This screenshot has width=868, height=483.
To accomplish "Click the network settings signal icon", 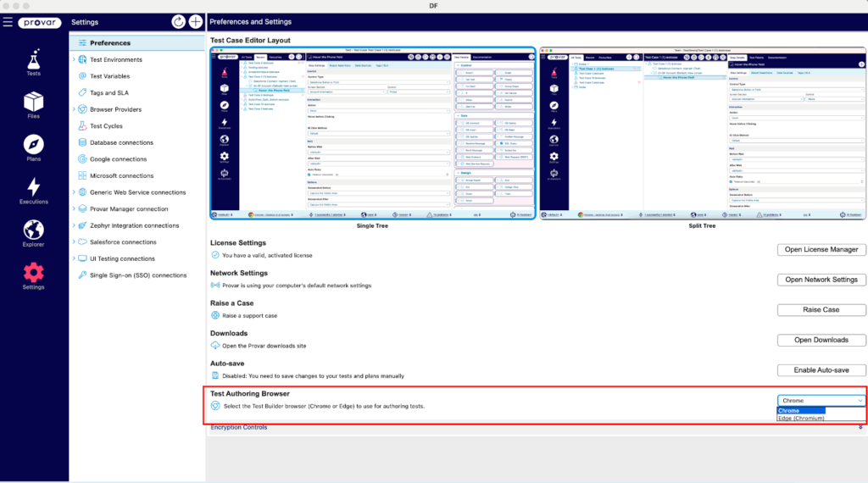I will click(x=215, y=285).
